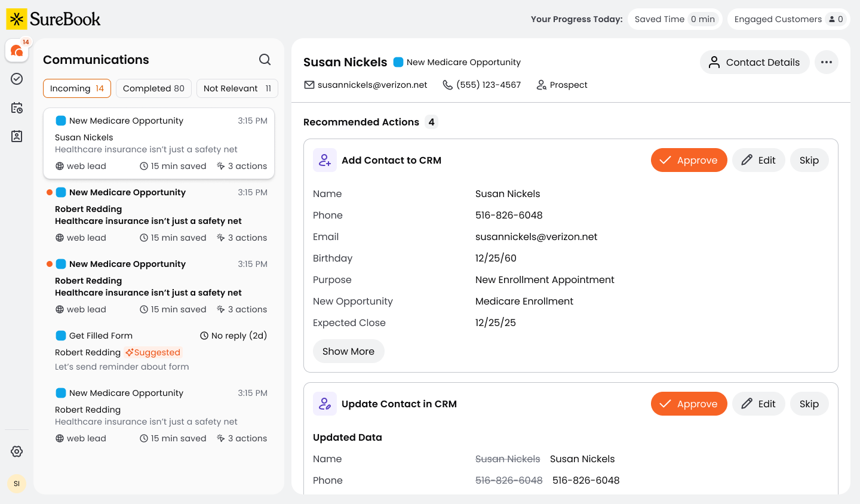
Task: Open the tasks checkmark sidebar icon
Action: 17,79
